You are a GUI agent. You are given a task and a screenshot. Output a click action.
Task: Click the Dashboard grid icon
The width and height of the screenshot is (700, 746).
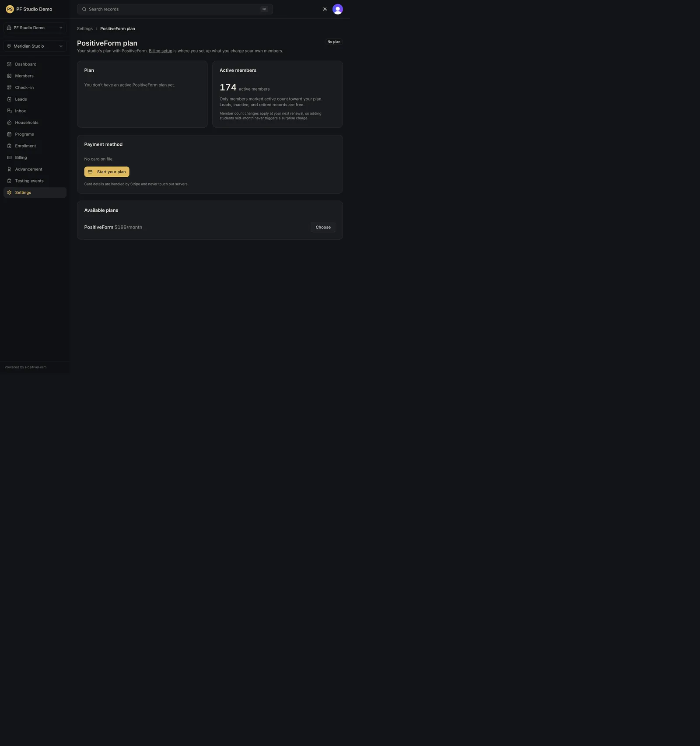(9, 64)
